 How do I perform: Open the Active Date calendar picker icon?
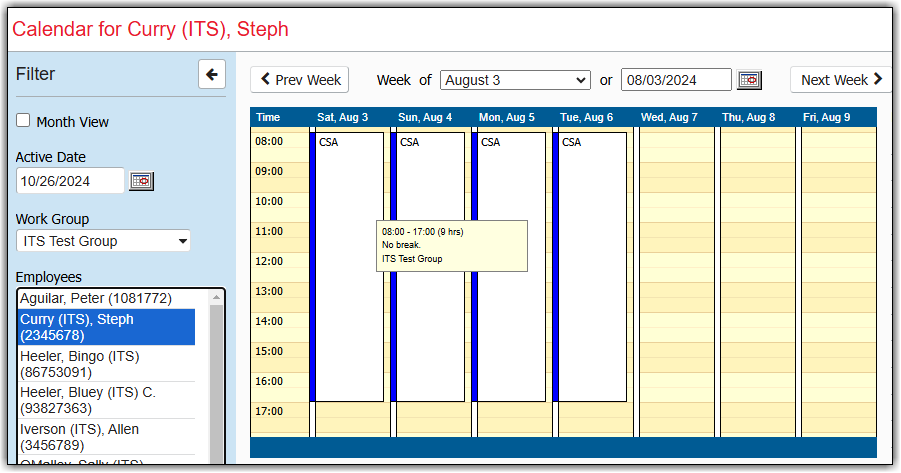pos(141,181)
